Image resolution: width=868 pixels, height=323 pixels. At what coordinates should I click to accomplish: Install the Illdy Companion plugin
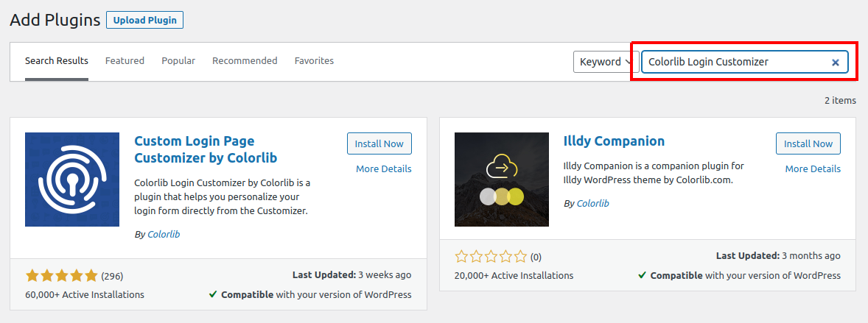(808, 143)
